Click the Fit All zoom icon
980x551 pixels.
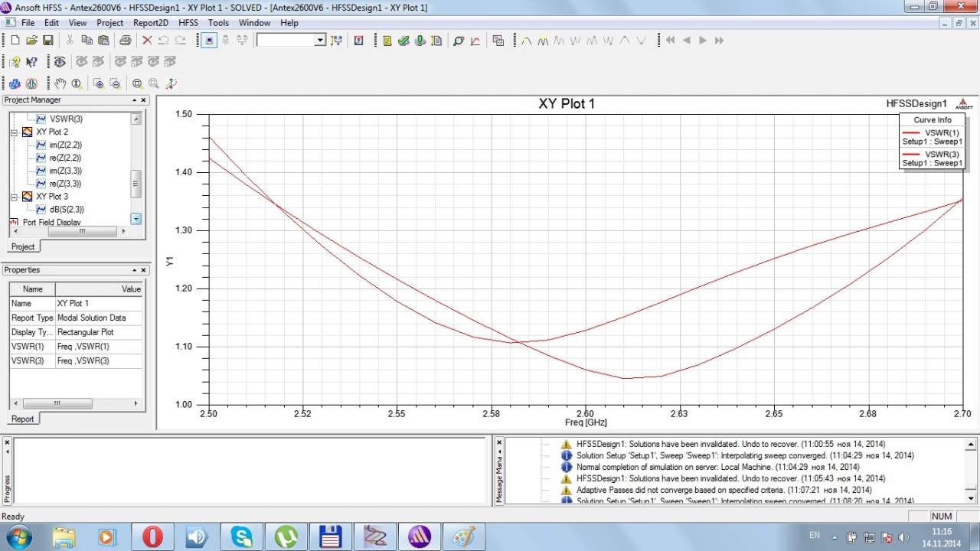click(137, 83)
